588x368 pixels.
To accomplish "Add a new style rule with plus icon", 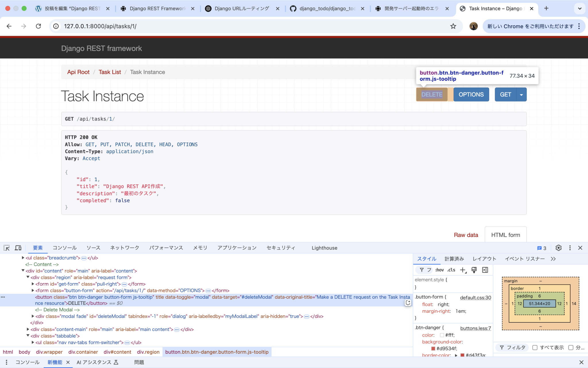I will 463,270.
